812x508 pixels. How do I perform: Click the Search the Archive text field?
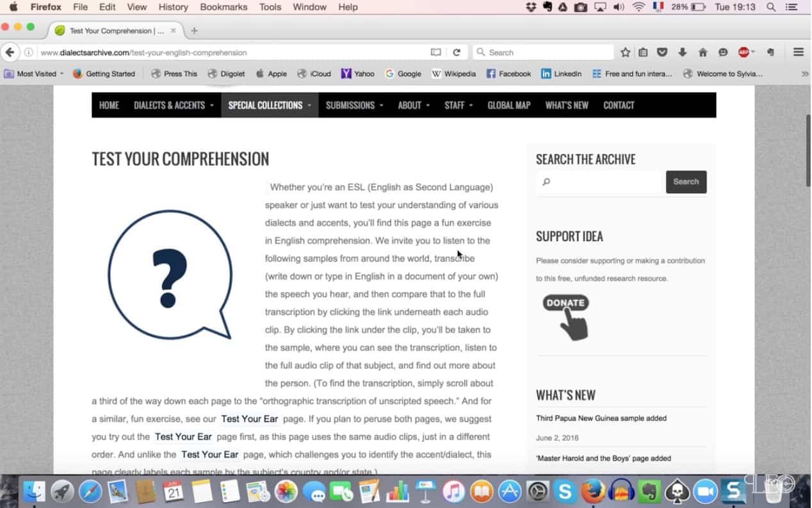tap(599, 182)
